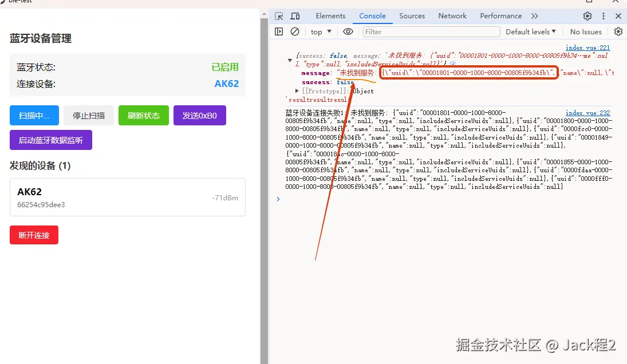Click the 停止扫描 button
The image size is (627, 364).
[x=89, y=116]
